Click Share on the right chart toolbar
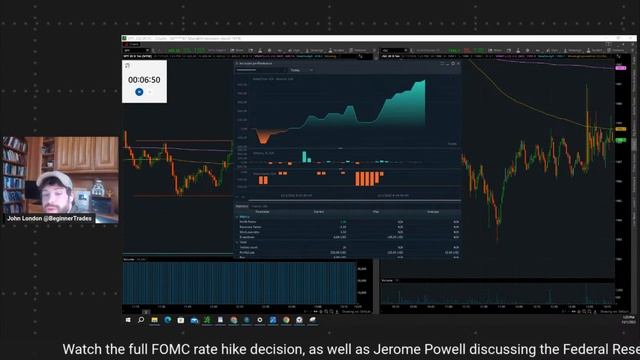The height and width of the screenshot is (360, 640). pyautogui.click(x=495, y=50)
